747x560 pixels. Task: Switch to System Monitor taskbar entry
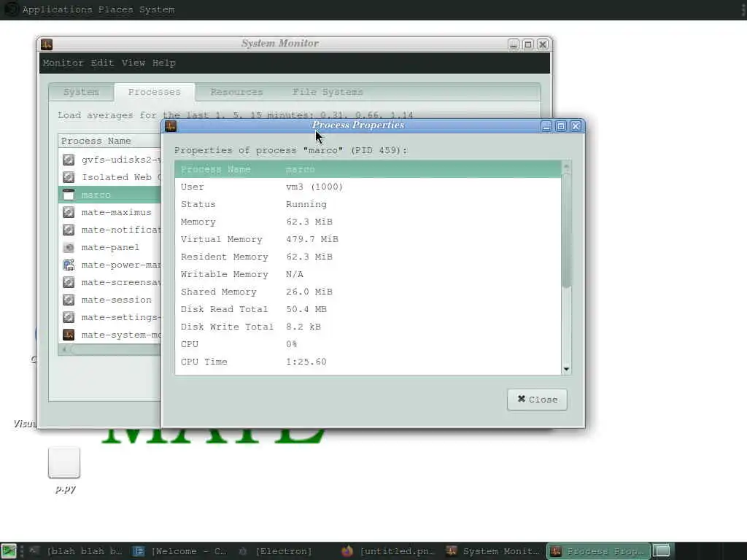[493, 551]
